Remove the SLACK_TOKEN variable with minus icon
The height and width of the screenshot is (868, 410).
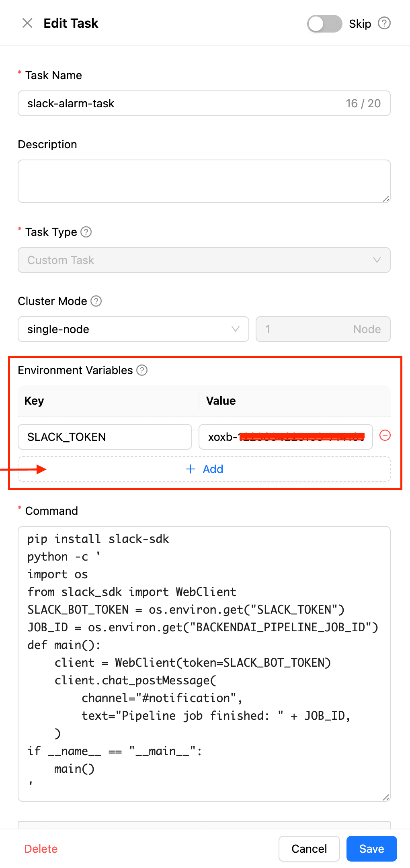tap(385, 436)
